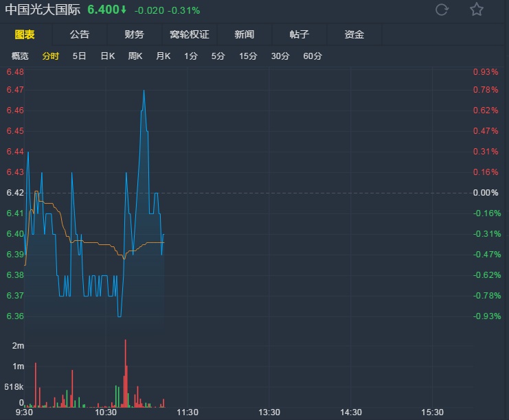Select the 图表 tab

point(25,34)
